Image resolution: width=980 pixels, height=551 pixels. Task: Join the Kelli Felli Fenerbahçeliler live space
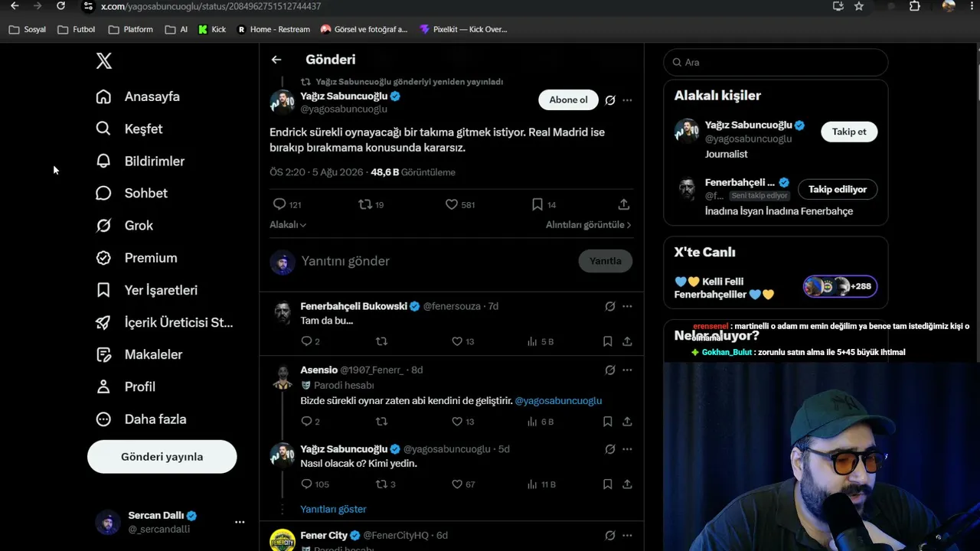[776, 288]
